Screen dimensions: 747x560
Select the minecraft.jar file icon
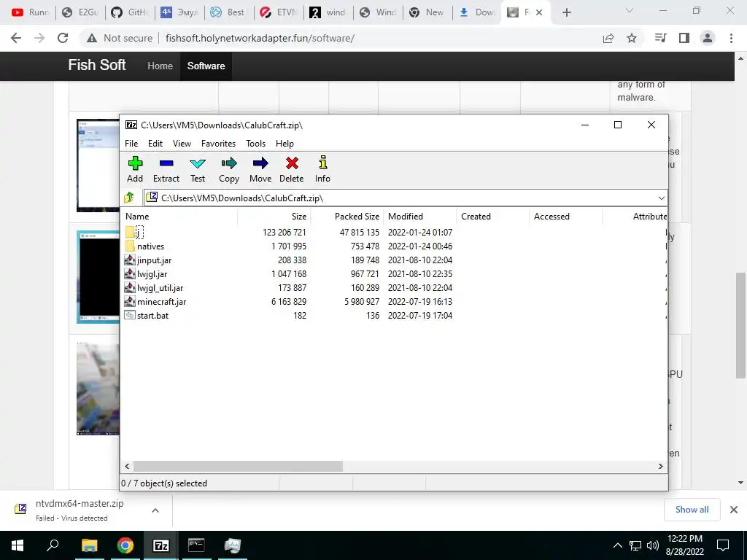pos(130,301)
